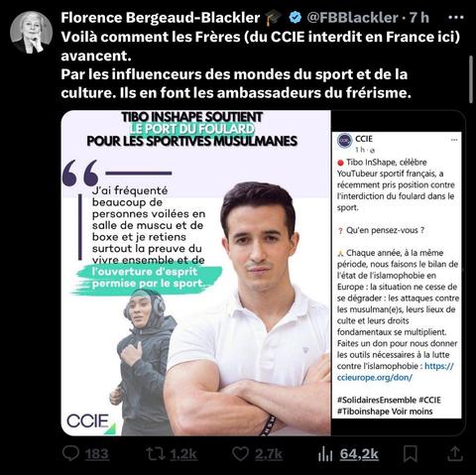Screen dimensions: 476x475
Task: Open the reply comment icon
Action: point(70,453)
